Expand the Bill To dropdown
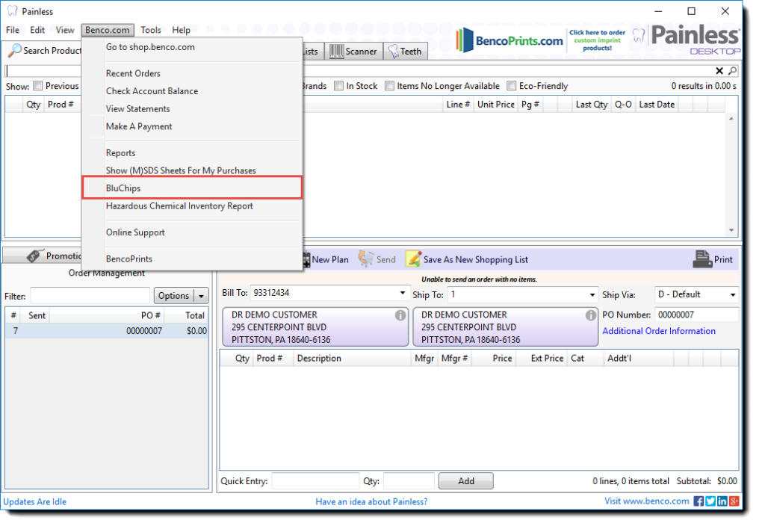This screenshot has width=765, height=532. pyautogui.click(x=403, y=294)
